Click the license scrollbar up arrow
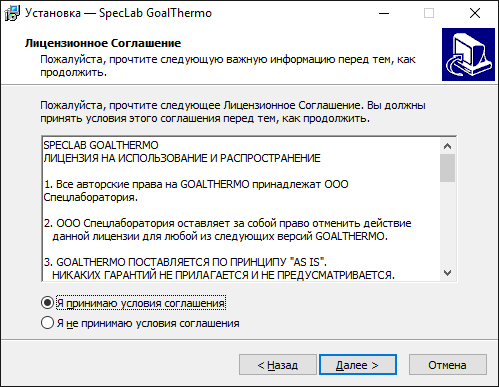Image resolution: width=499 pixels, height=387 pixels. tap(447, 146)
